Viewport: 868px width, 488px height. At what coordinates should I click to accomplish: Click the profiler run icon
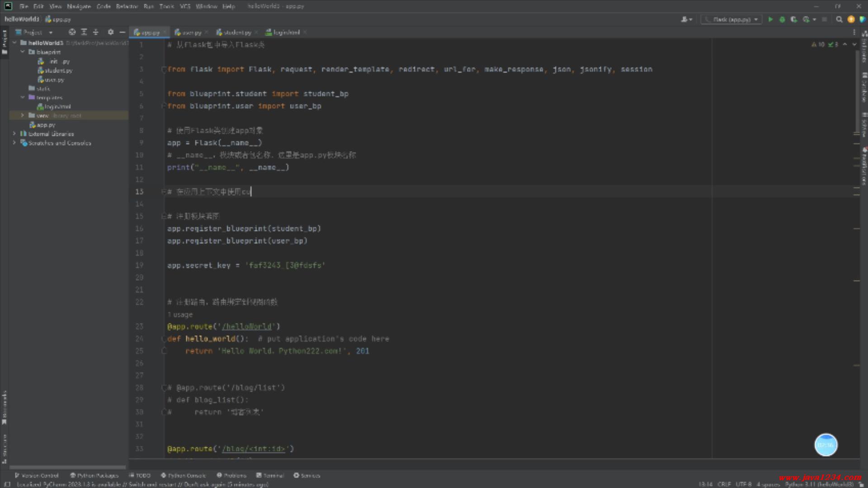coord(806,19)
